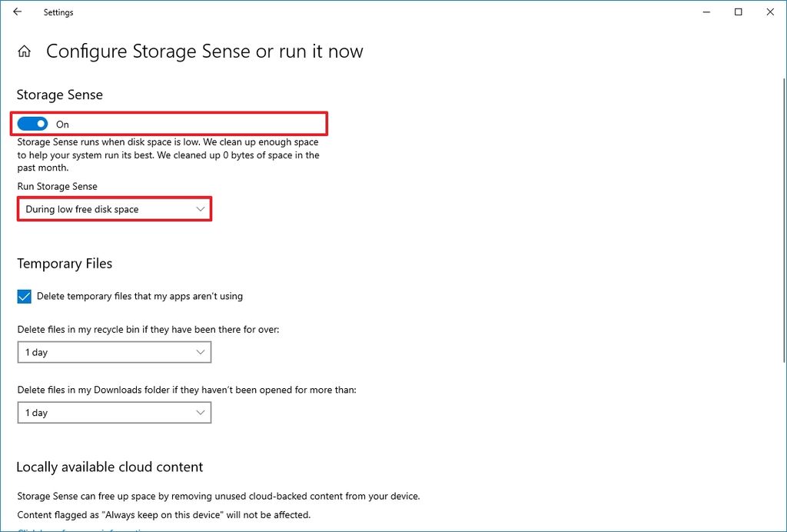Turn off the Storage Sense toggle
The image size is (787, 532).
(x=33, y=124)
